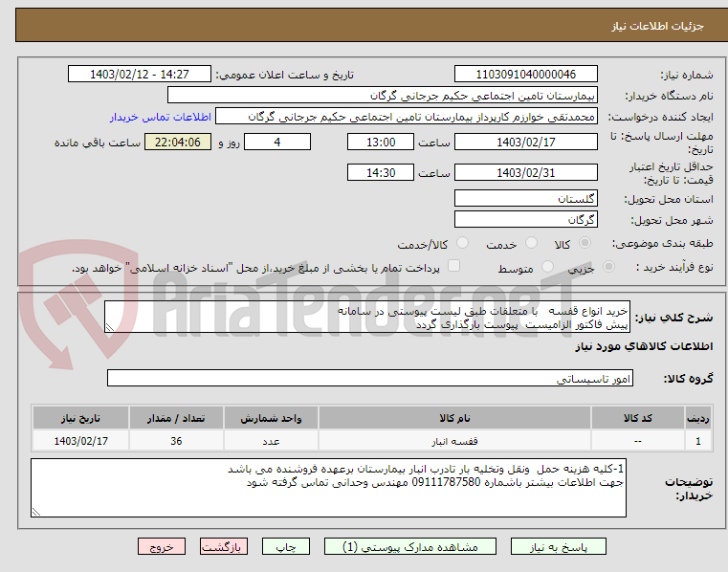Image resolution: width=728 pixels, height=572 pixels.
Task: Click the شماره نیاز number field
Action: tap(525, 74)
